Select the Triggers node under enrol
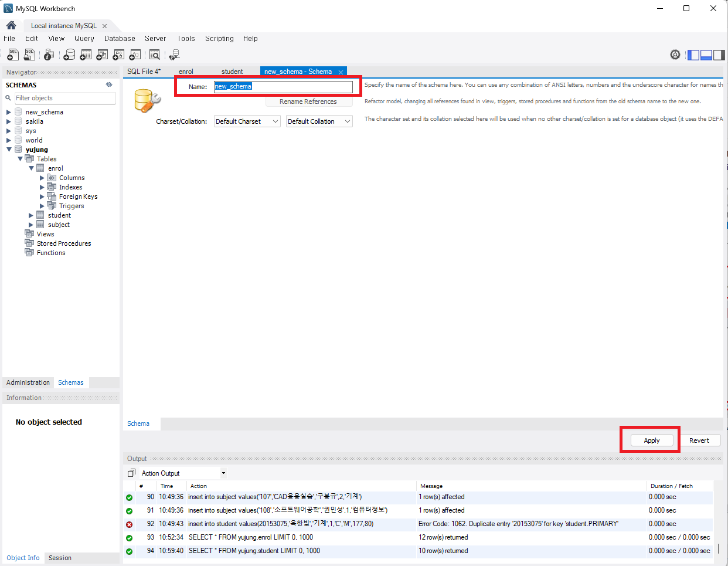The image size is (728, 566). click(72, 206)
